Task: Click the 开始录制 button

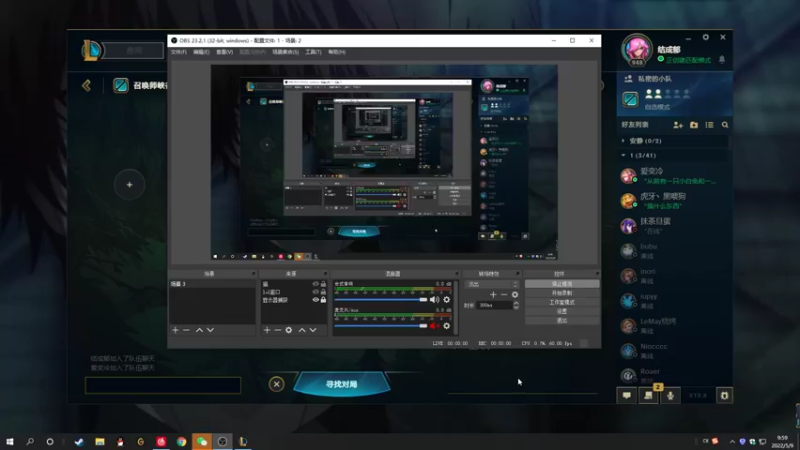Action: coord(562,293)
